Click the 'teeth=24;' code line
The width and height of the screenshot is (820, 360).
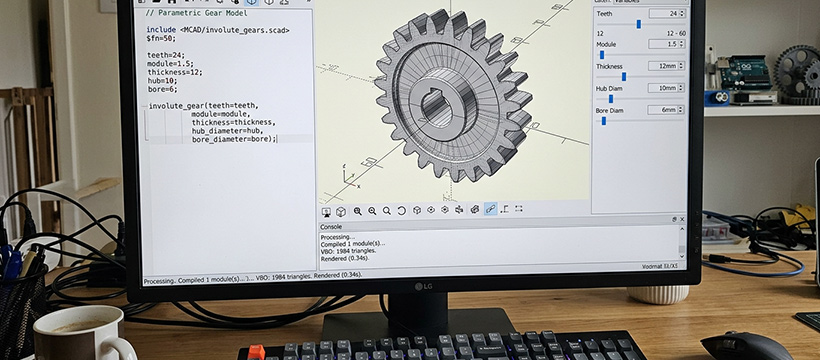[x=166, y=55]
